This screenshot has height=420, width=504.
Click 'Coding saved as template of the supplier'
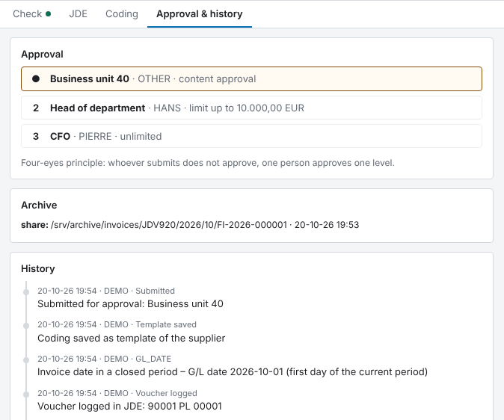pos(131,338)
